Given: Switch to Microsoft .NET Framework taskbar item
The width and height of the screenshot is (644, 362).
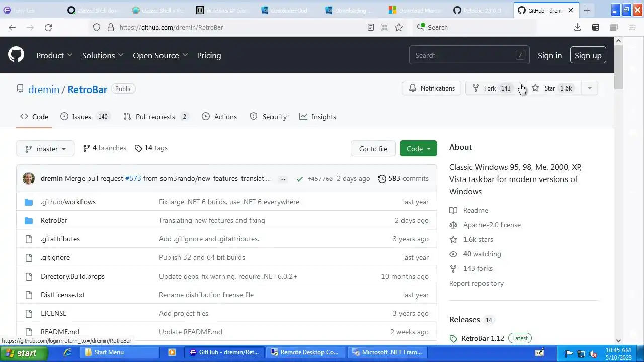Looking at the screenshot, I should 387,352.
